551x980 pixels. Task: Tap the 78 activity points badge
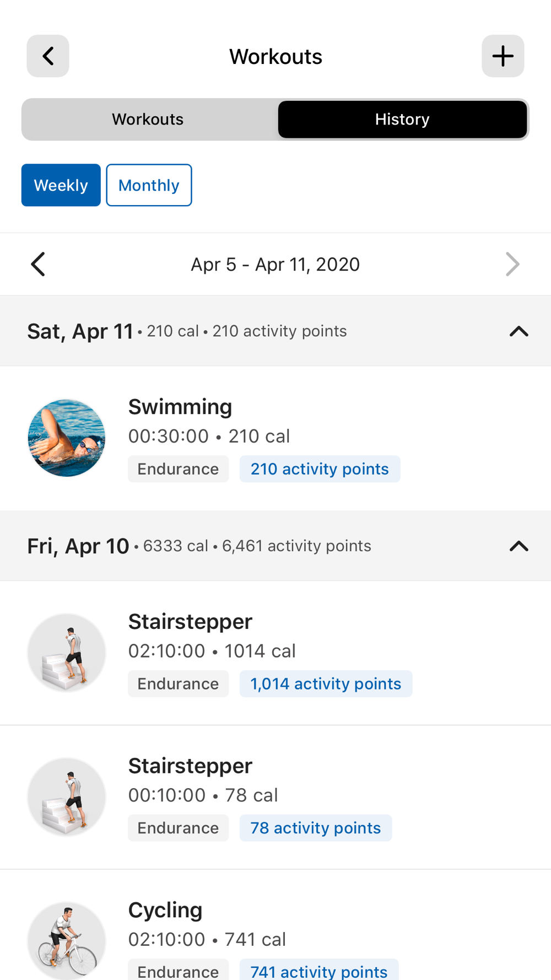coord(315,828)
